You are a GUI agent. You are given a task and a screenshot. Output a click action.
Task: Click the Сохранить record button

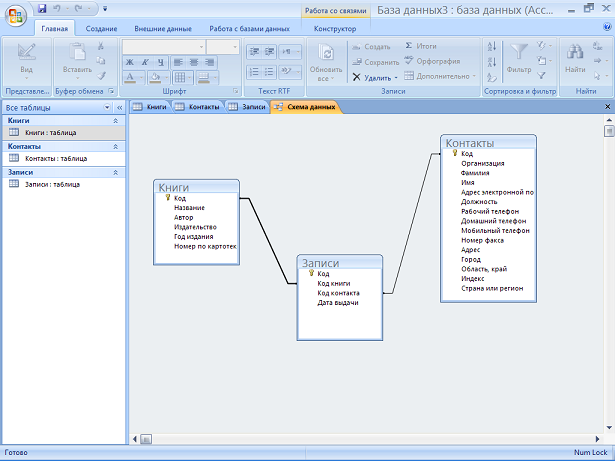coord(375,62)
